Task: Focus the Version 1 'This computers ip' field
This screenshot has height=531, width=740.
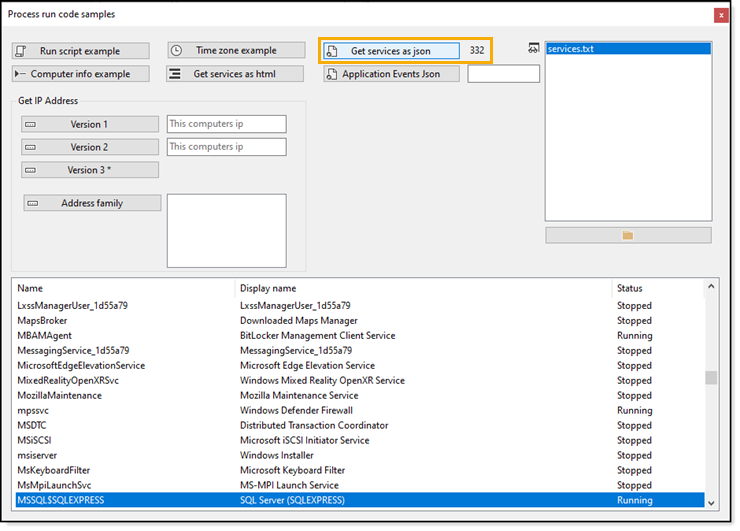Action: (x=227, y=124)
